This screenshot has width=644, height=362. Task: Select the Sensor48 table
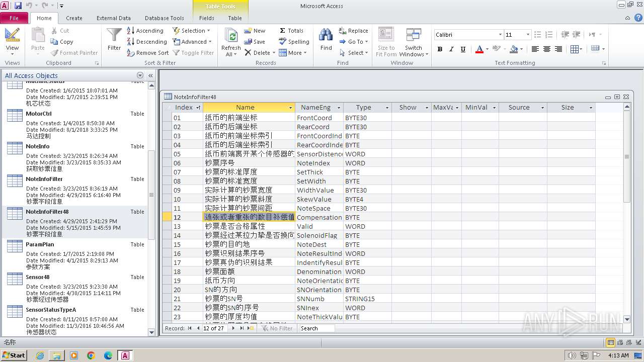tap(75, 288)
